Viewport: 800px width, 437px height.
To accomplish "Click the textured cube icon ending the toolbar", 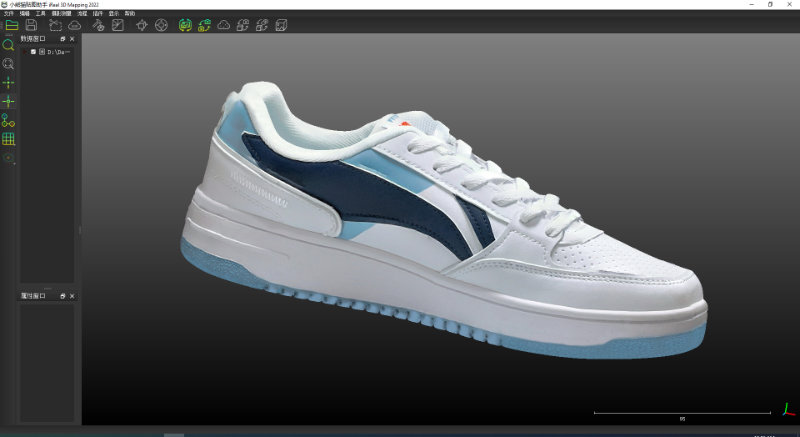I will click(x=281, y=25).
